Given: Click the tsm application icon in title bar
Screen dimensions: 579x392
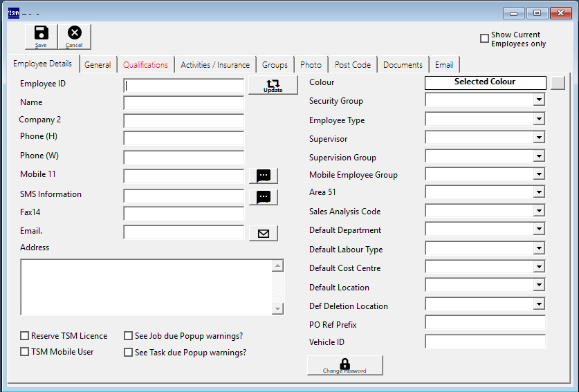Looking at the screenshot, I should click(14, 12).
